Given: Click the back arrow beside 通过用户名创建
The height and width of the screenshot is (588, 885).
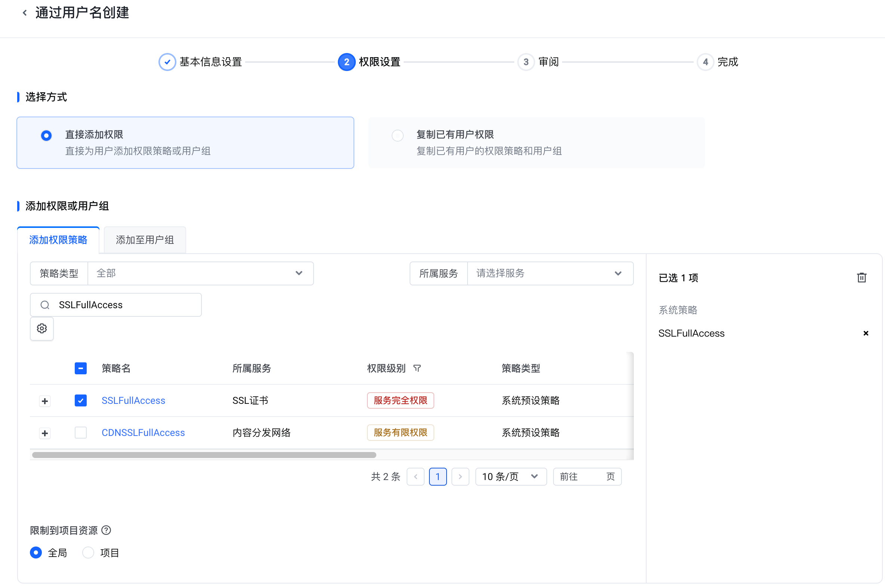Looking at the screenshot, I should point(25,13).
